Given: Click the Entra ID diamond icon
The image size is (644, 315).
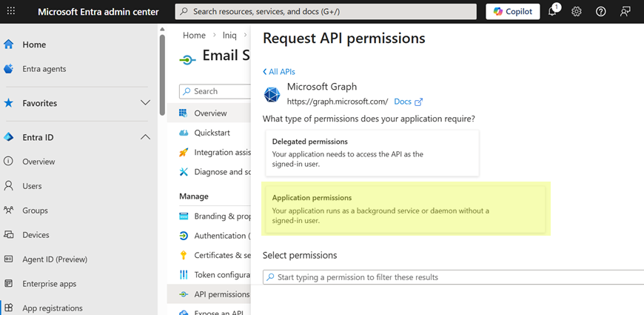Looking at the screenshot, I should coord(8,137).
